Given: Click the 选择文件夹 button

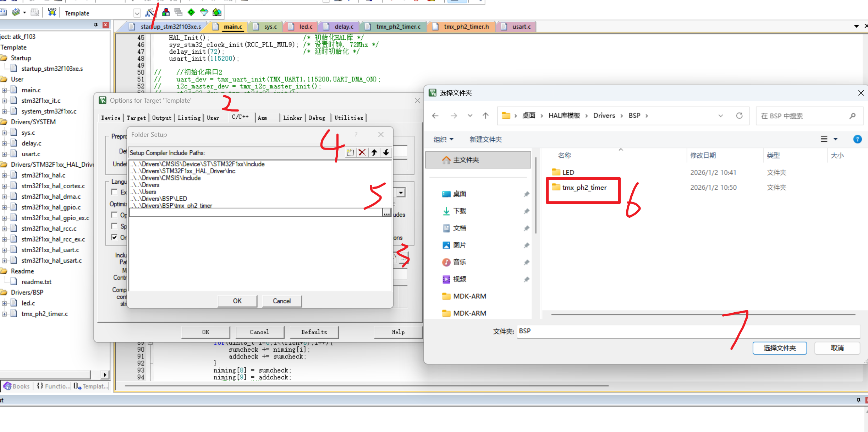Looking at the screenshot, I should (779, 348).
